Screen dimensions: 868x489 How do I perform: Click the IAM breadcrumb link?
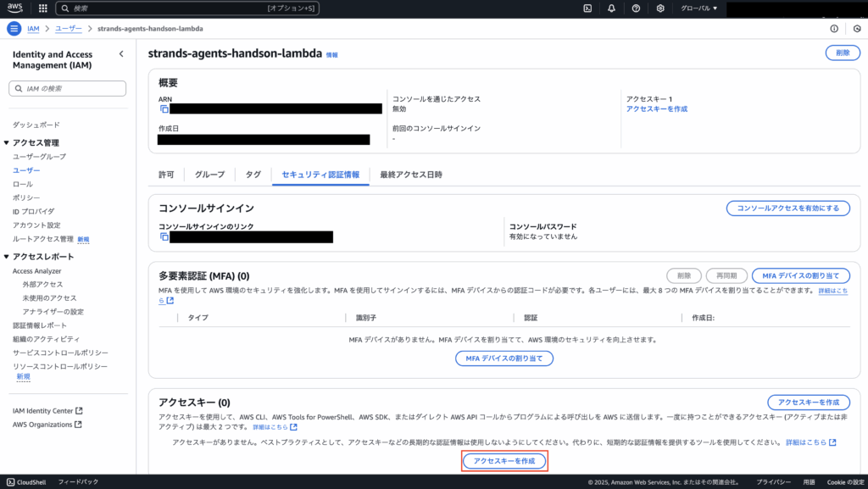tap(33, 29)
